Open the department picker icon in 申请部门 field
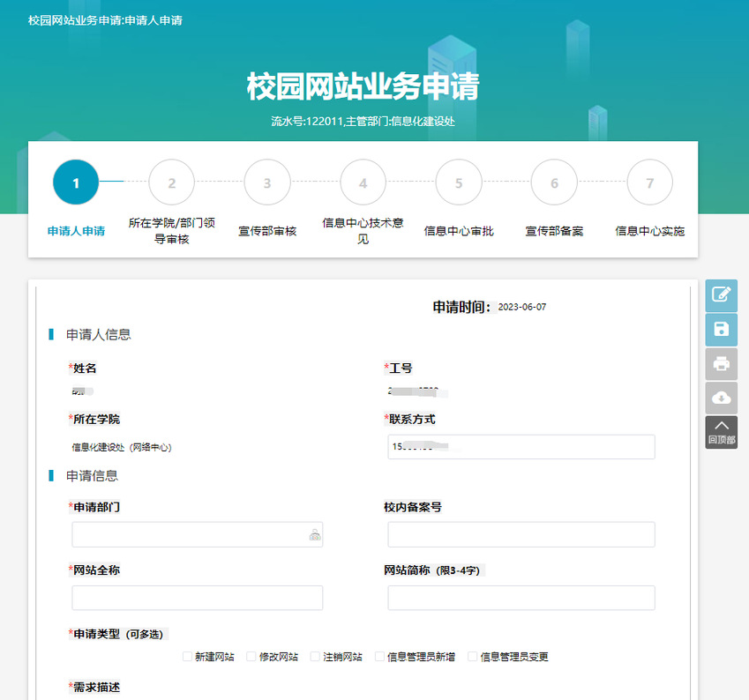Image resolution: width=749 pixels, height=700 pixels. pos(314,535)
